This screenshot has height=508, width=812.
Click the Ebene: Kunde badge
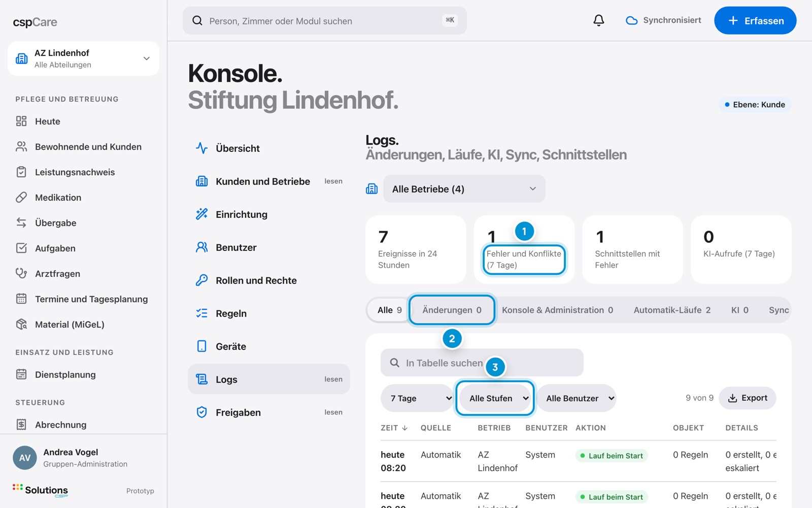(x=755, y=105)
